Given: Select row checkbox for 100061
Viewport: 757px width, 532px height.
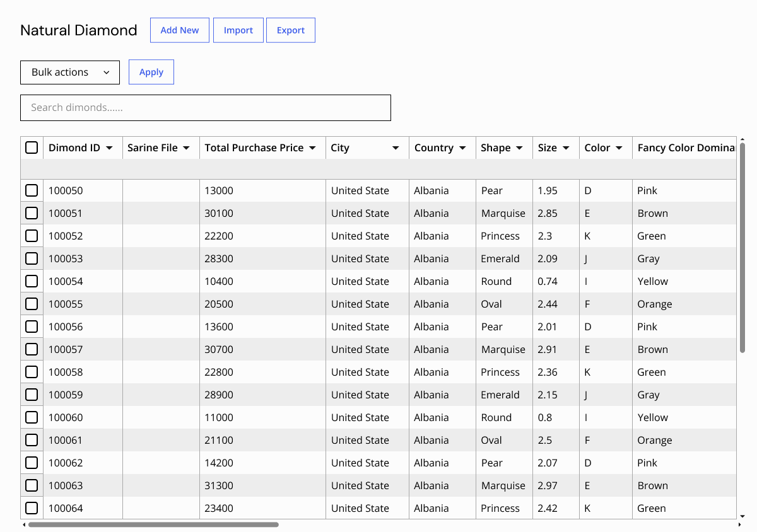Looking at the screenshot, I should pos(32,440).
